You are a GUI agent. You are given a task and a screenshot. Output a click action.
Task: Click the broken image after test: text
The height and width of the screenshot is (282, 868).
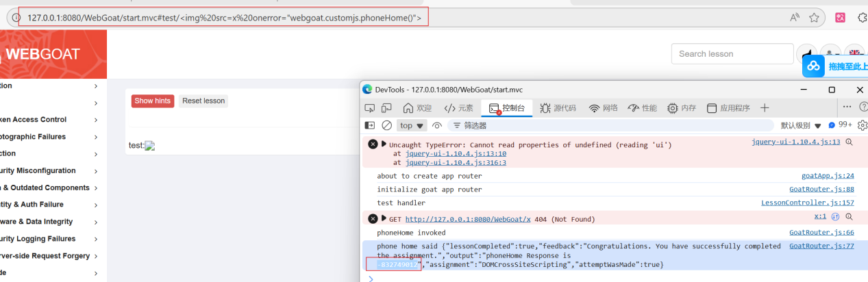[150, 146]
